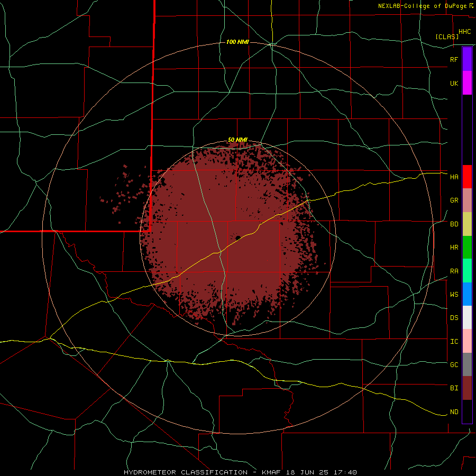476x476 pixels.
Task: Click the ND legend label
Action: (x=454, y=412)
